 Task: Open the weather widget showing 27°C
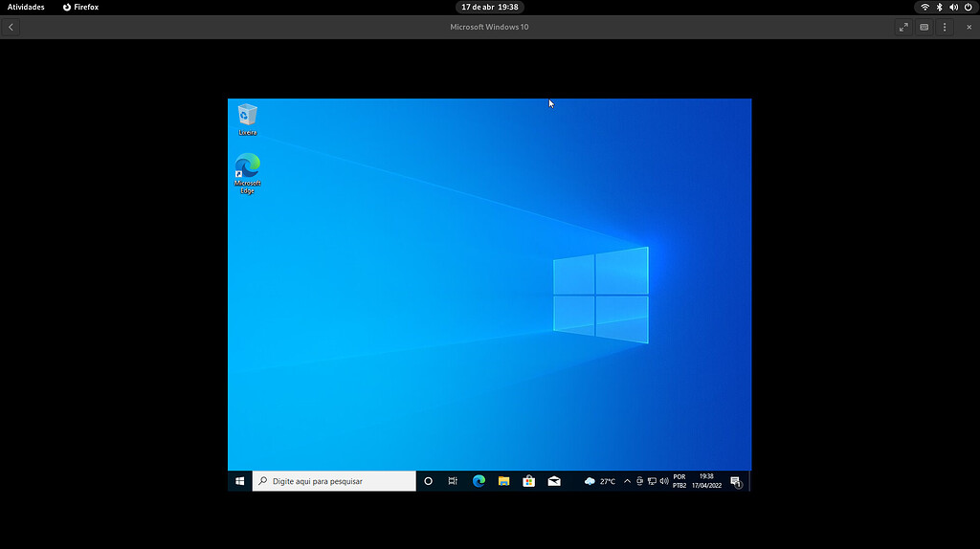click(600, 481)
